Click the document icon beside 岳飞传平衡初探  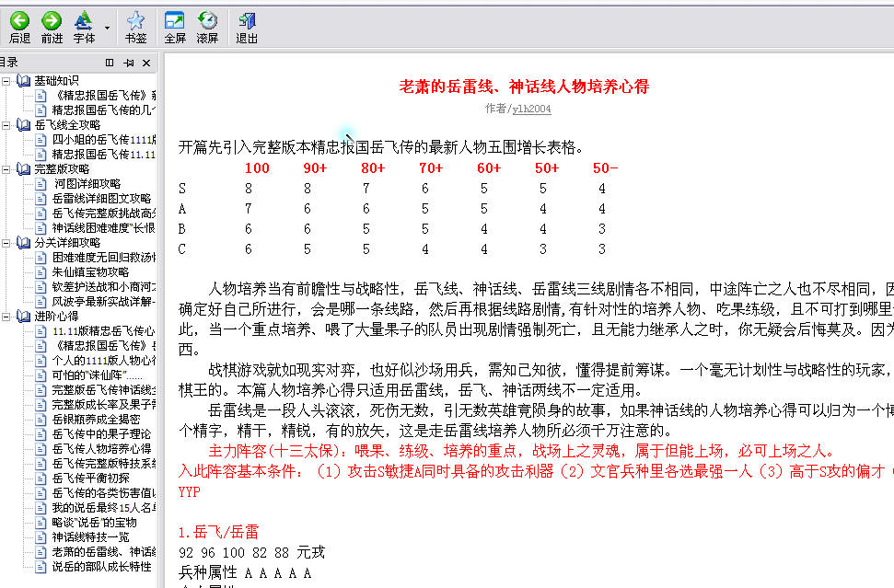click(41, 478)
